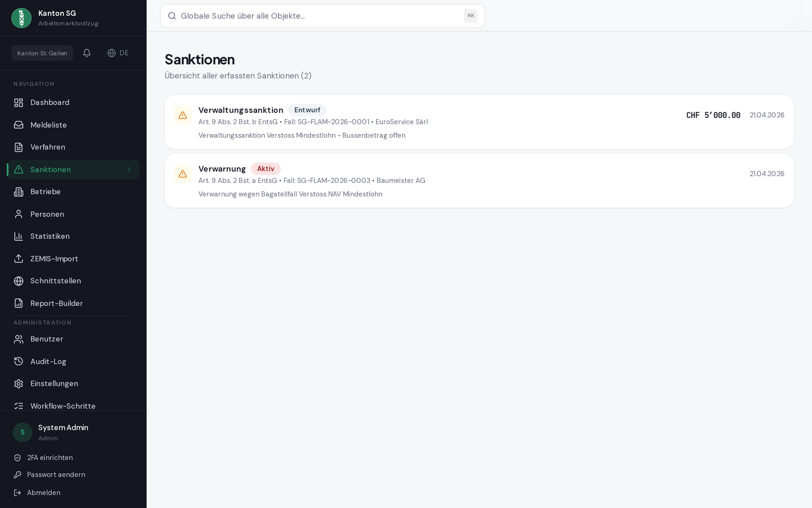
Task: Click description 'Verwaltungssanktion Verstoss Mindestlohn - Bussenbetrag offen'
Action: [302, 135]
